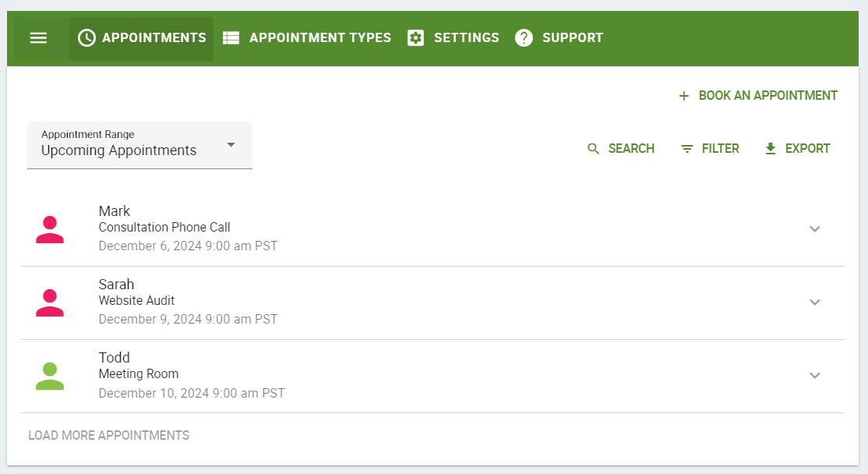Expand Sarah's Website Audit appointment chevron

tap(815, 302)
